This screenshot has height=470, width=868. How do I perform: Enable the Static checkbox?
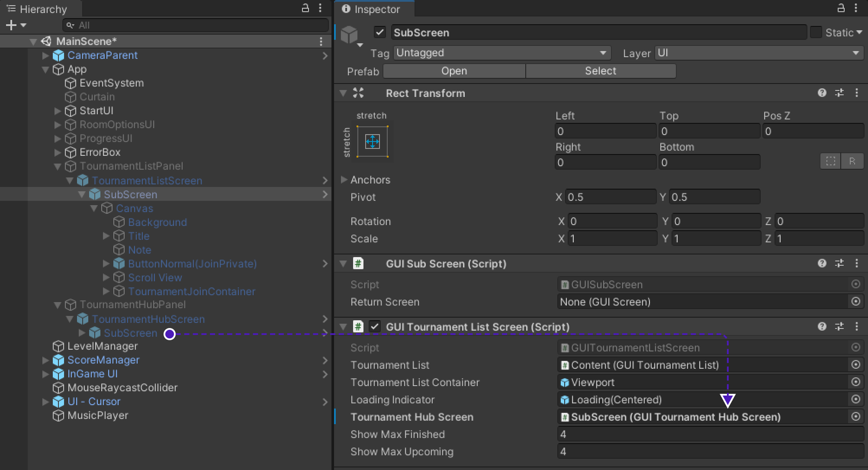point(816,32)
